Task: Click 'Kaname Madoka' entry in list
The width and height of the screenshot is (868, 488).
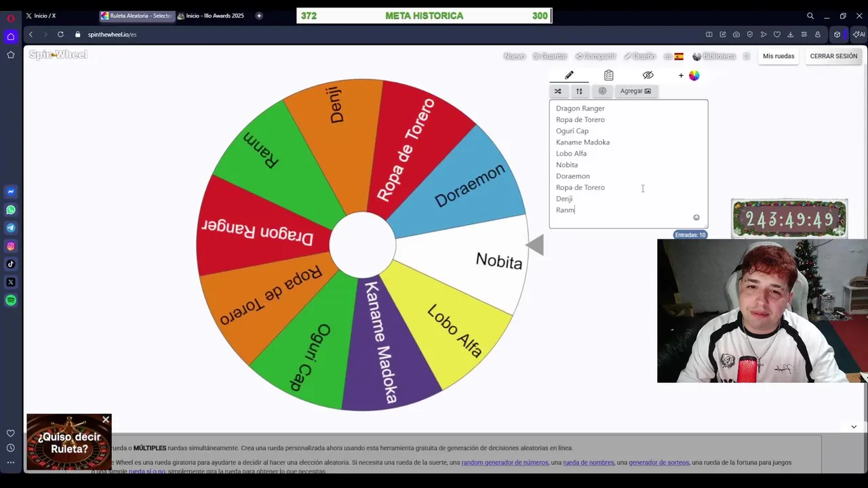Action: (x=583, y=142)
